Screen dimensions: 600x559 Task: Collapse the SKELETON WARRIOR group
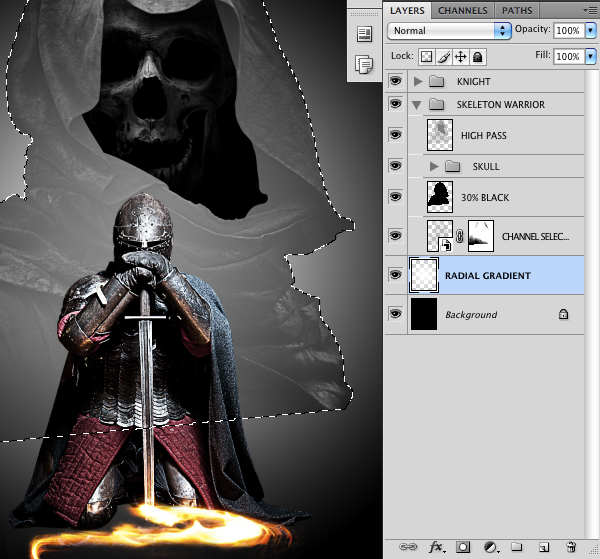pos(417,104)
